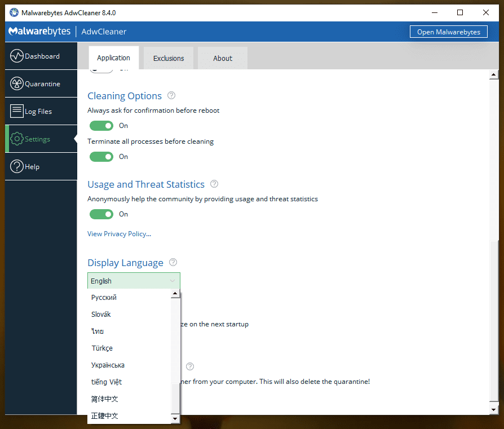Click the Dashboard pulse icon
The height and width of the screenshot is (429, 504).
pos(17,56)
